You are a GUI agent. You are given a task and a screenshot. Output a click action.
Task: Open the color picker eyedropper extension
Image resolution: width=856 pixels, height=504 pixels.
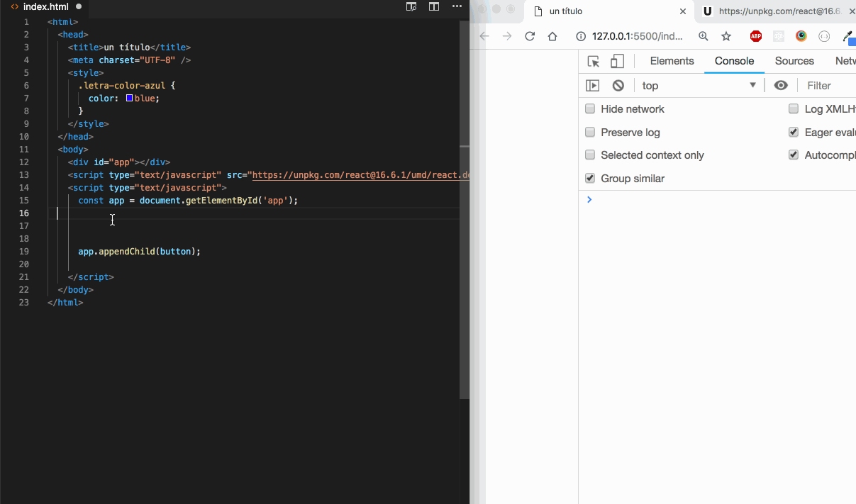tap(847, 36)
